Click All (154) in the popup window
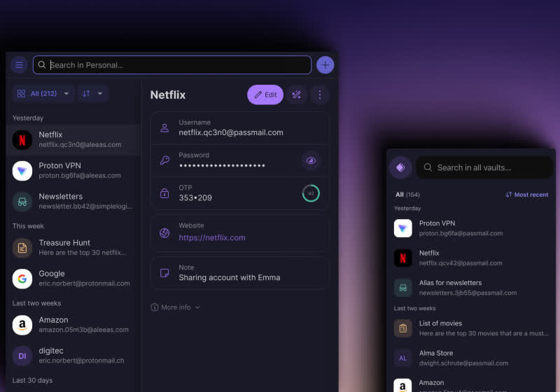This screenshot has height=392, width=560. (407, 195)
